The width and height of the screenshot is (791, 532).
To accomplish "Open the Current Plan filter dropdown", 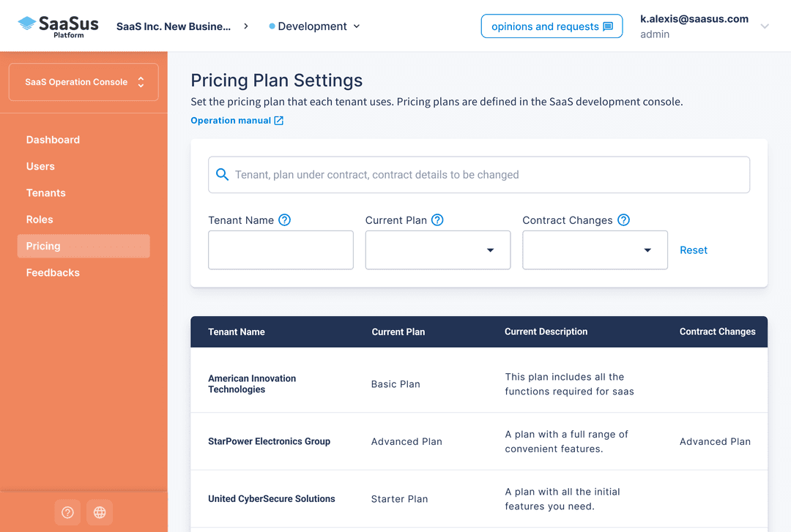I will 490,250.
